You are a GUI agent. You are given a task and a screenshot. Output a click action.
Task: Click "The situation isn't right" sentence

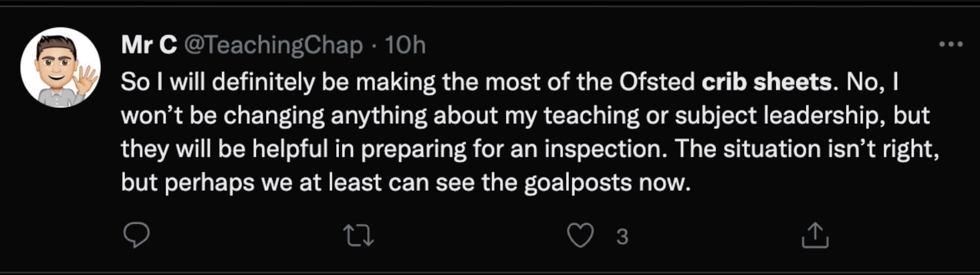(x=806, y=149)
